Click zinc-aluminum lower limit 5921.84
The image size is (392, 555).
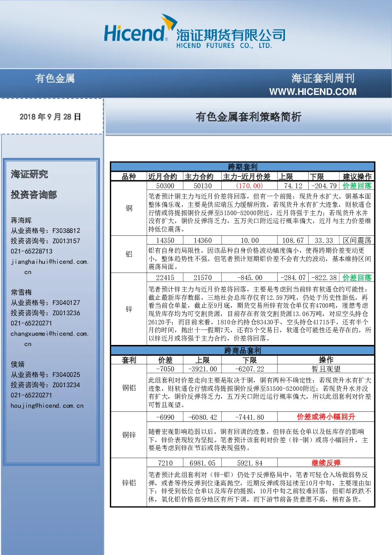point(250,463)
